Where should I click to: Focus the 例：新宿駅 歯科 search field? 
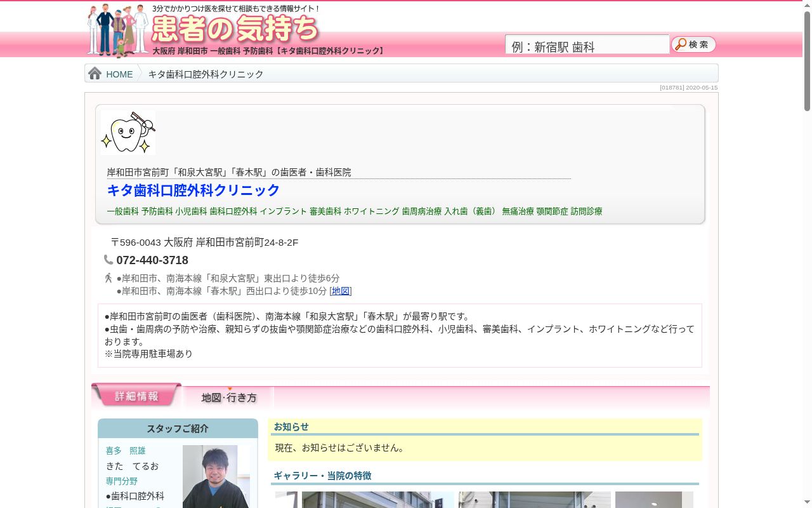point(587,45)
